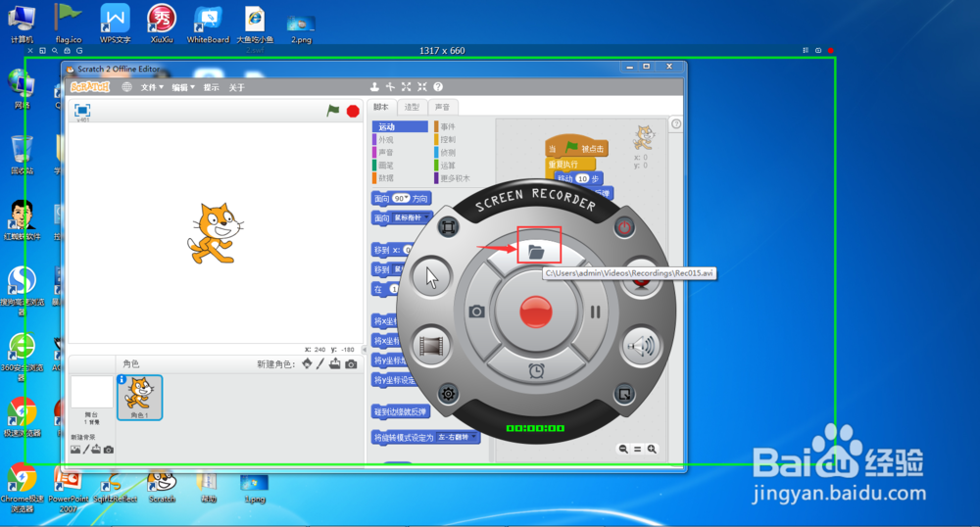Viewport: 980px width, 527px height.
Task: Edit the 10 steps value in 移动 block
Action: coord(582,178)
